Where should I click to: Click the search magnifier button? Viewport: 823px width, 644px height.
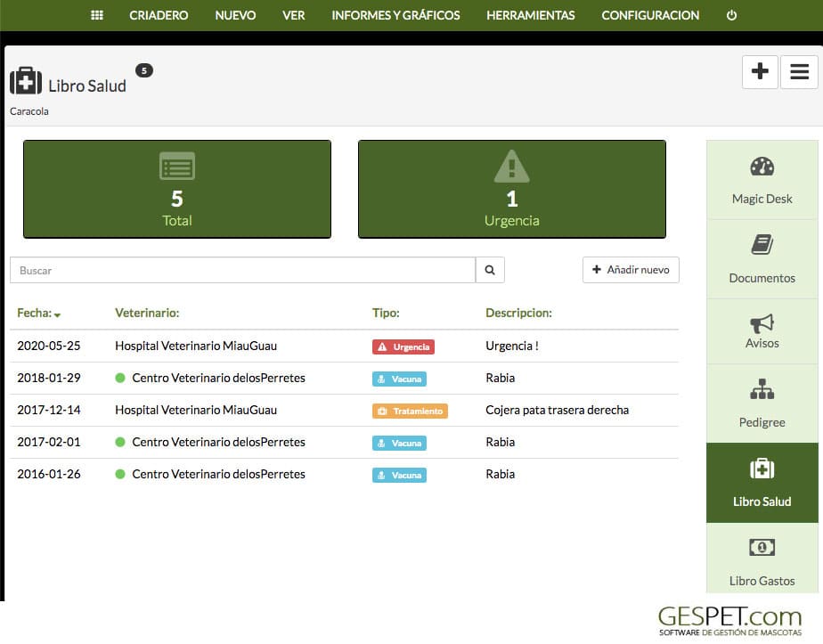tap(490, 270)
